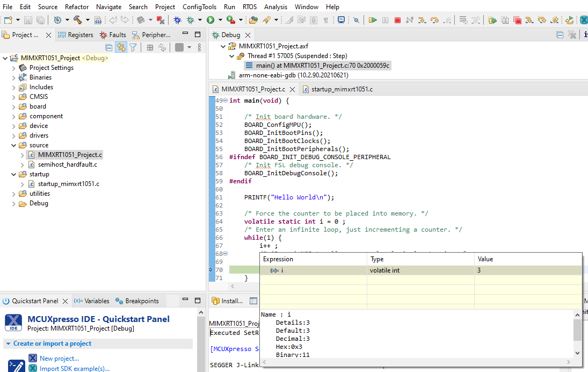Screen dimensions: 588x372
Task: Switch to the Breakpoints tab
Action: (137, 301)
